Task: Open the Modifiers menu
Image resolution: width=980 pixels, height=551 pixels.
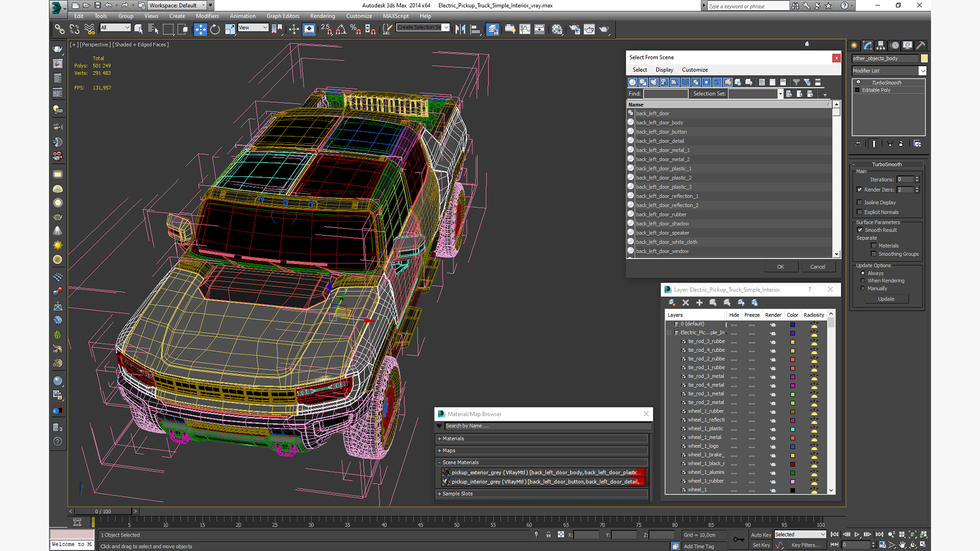Action: click(x=207, y=16)
